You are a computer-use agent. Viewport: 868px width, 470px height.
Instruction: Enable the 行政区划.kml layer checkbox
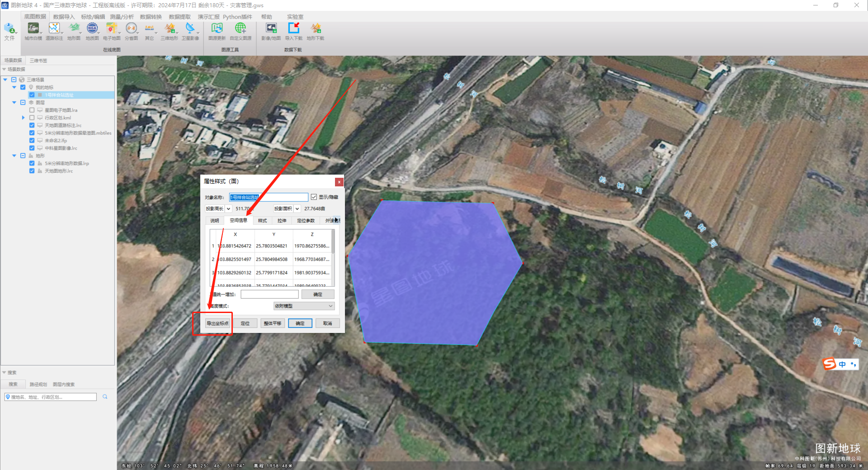(x=32, y=118)
